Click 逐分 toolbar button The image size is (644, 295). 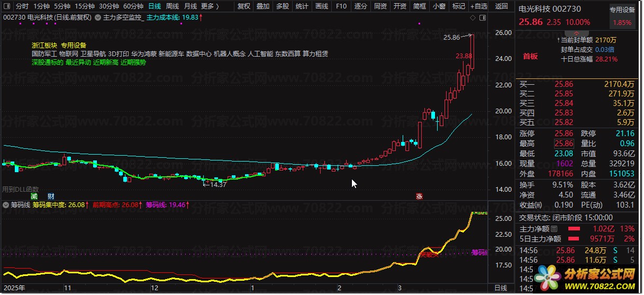coord(360,6)
